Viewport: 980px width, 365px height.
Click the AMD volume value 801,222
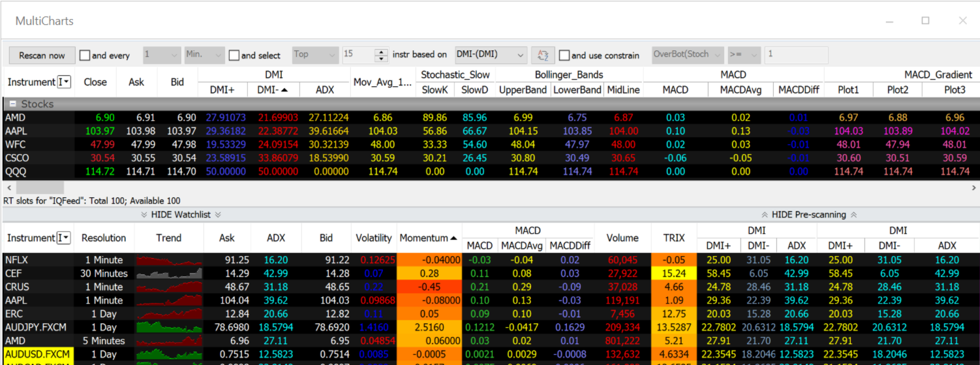622,341
